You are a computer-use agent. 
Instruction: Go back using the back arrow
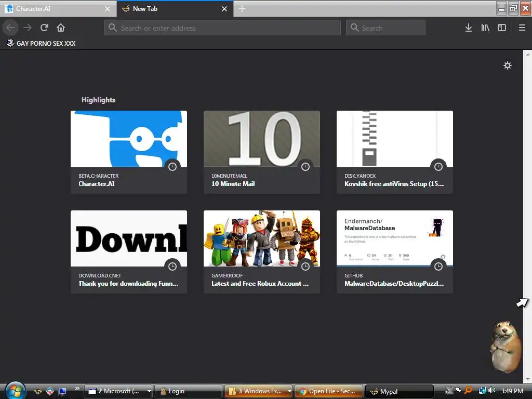pos(10,28)
